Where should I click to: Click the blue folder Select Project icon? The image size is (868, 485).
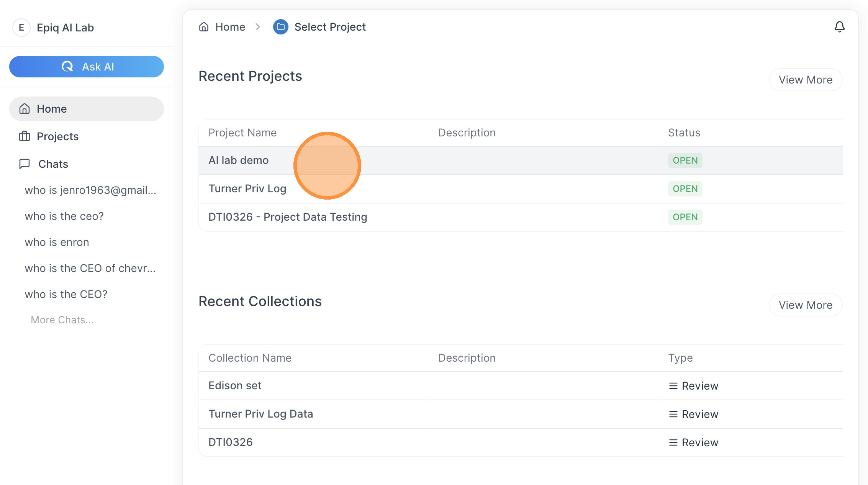click(x=281, y=27)
